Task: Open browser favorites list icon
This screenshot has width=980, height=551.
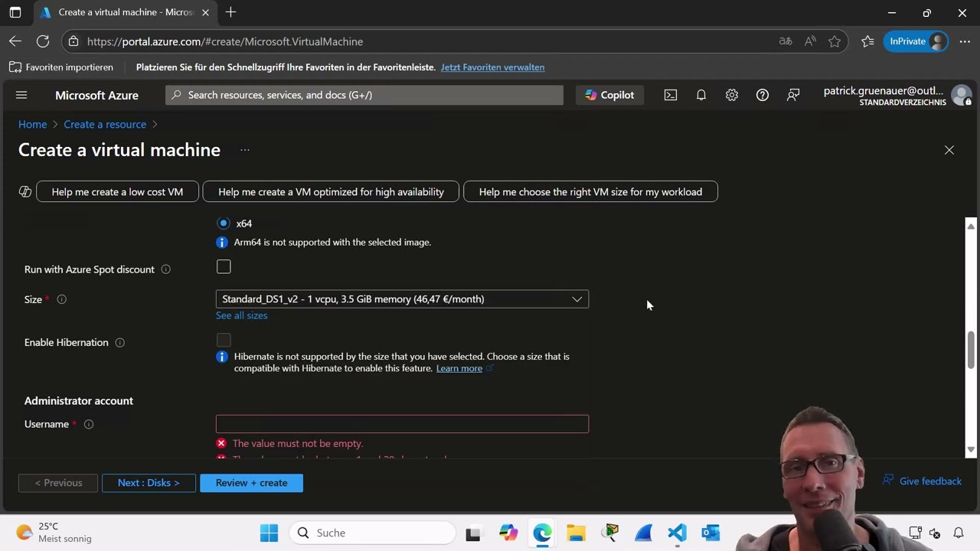Action: (867, 41)
